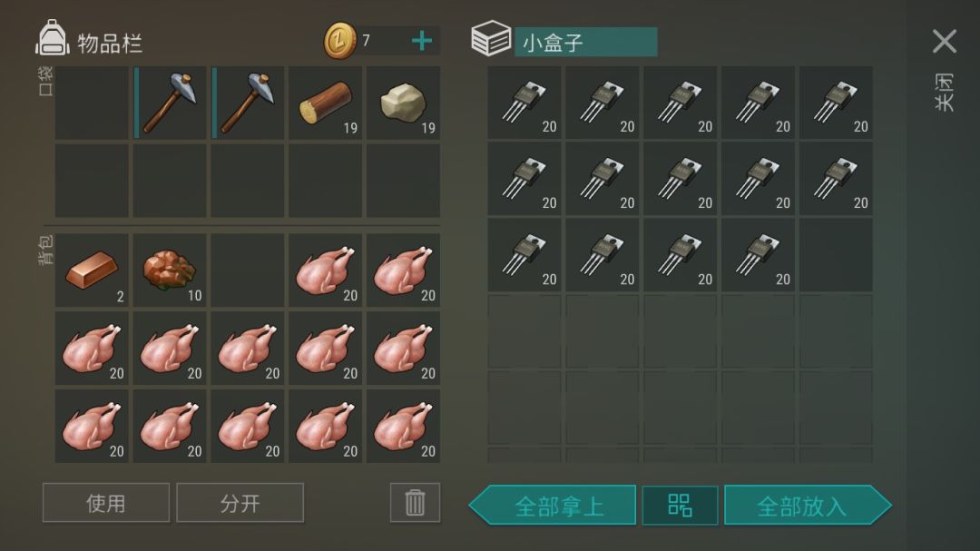Select the empty backpack slot beside copper ore
This screenshot has width=980, height=551.
click(x=248, y=271)
